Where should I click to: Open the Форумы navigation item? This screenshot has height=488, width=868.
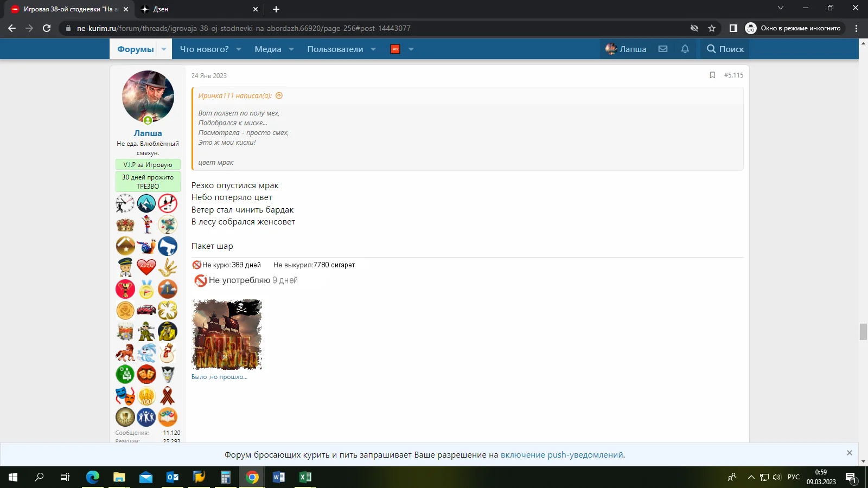136,49
